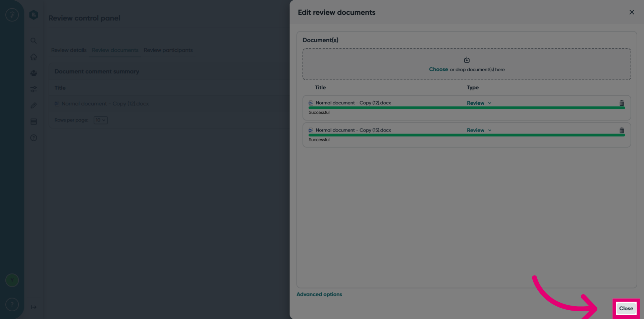Image resolution: width=644 pixels, height=319 pixels.
Task: Switch to the Review participants tab
Action: coord(168,50)
